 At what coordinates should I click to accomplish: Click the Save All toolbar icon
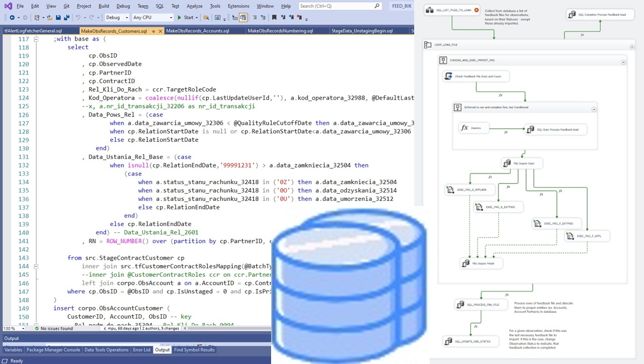point(66,18)
